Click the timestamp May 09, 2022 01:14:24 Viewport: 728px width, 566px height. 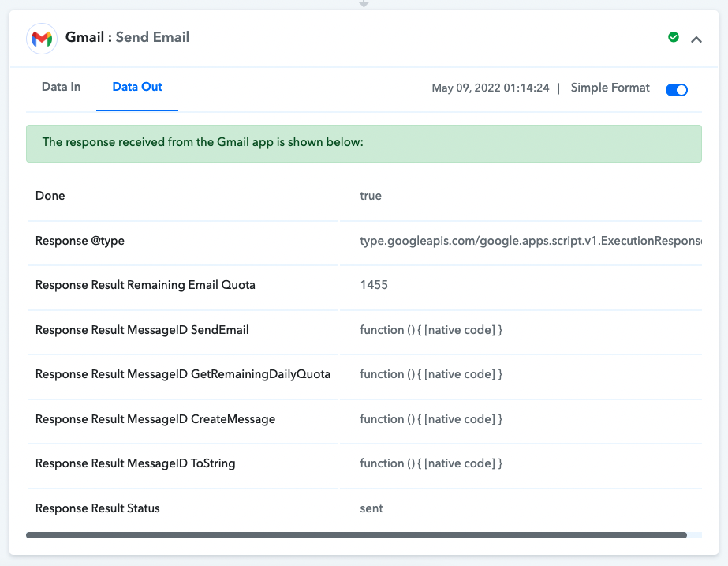[490, 88]
